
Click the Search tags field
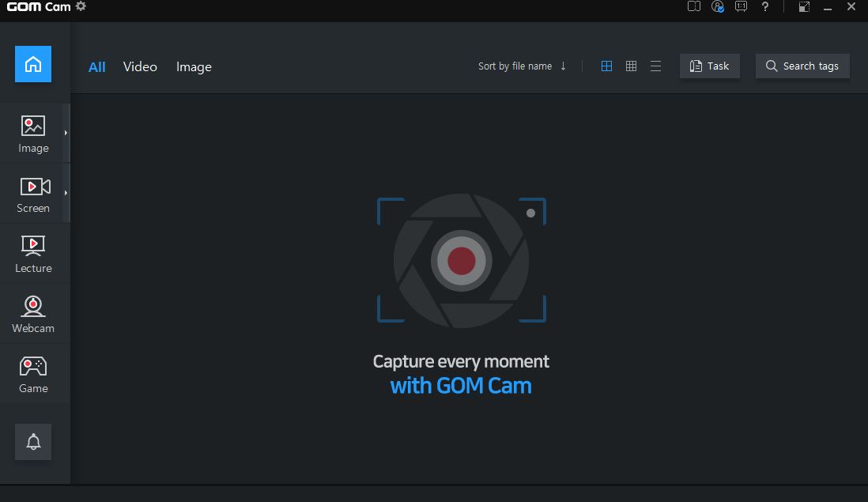802,66
